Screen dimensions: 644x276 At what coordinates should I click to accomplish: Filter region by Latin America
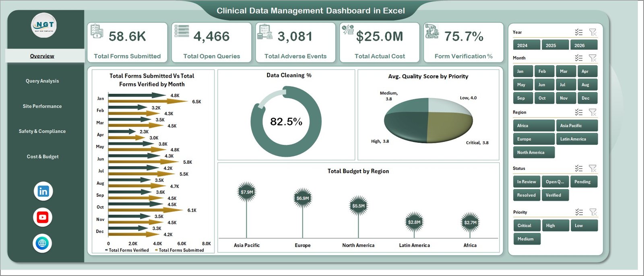(577, 139)
